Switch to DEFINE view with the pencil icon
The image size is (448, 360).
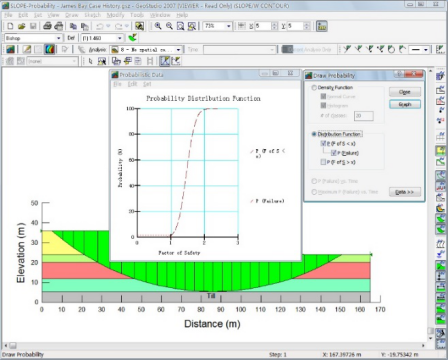point(27,50)
